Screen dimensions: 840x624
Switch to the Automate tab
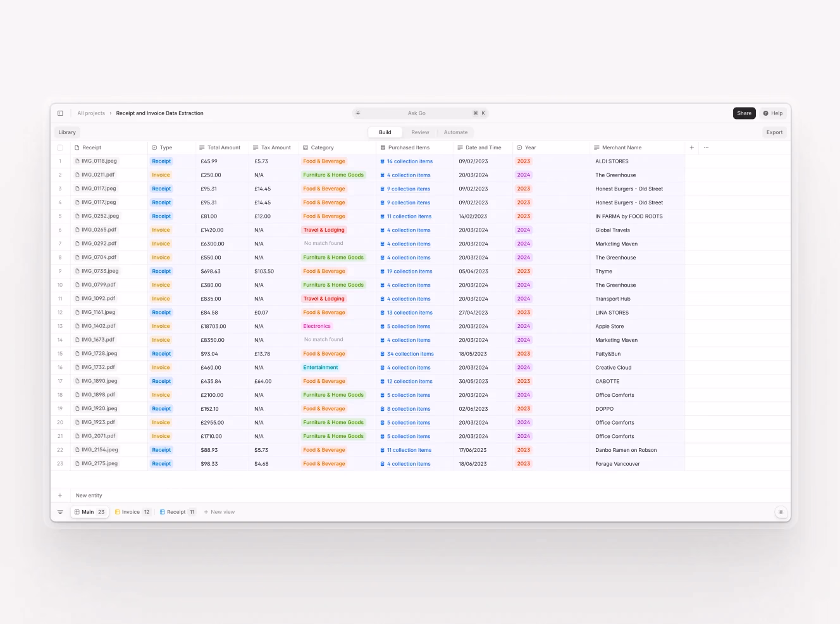[455, 132]
